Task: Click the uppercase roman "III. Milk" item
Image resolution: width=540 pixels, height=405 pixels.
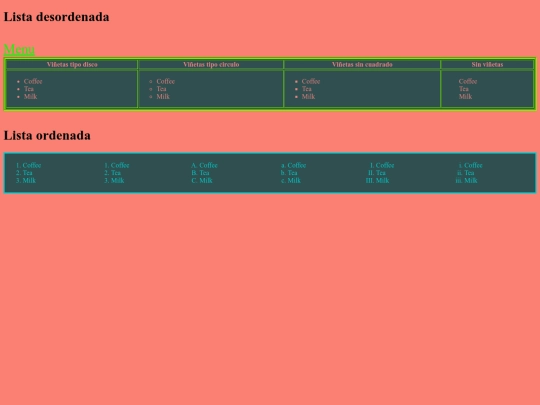Action: point(377,180)
